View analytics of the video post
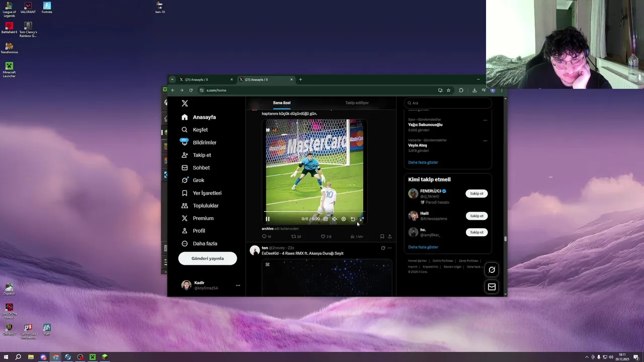The height and width of the screenshot is (362, 644). point(356,236)
